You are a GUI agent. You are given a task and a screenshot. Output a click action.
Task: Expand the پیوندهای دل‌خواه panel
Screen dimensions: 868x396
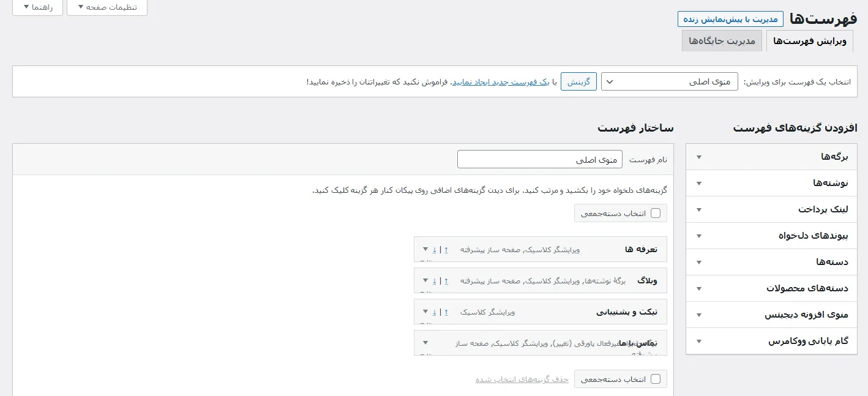tap(771, 236)
